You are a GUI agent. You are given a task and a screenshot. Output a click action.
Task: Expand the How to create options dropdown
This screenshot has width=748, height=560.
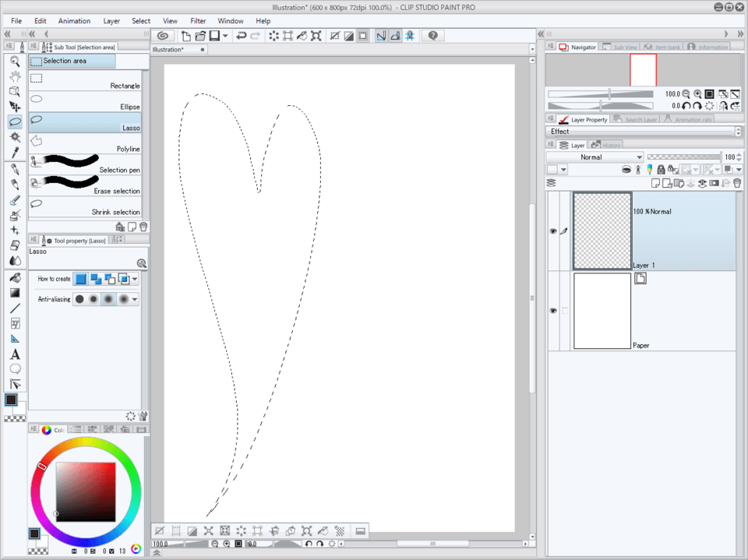[135, 279]
